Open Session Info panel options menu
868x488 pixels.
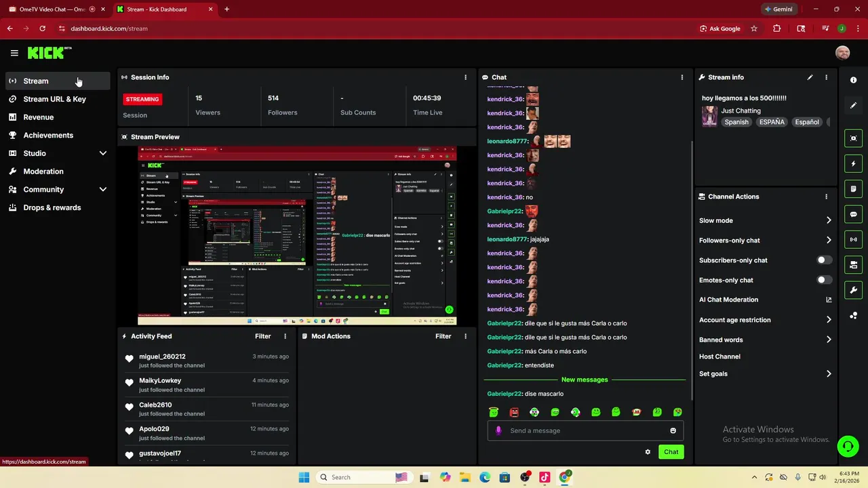pos(465,77)
